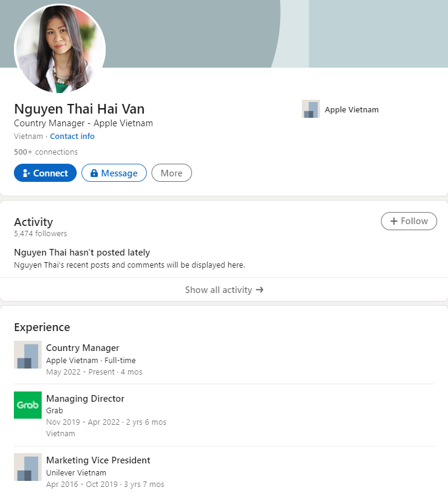Show all activity
The width and height of the screenshot is (448, 496).
[x=219, y=290]
